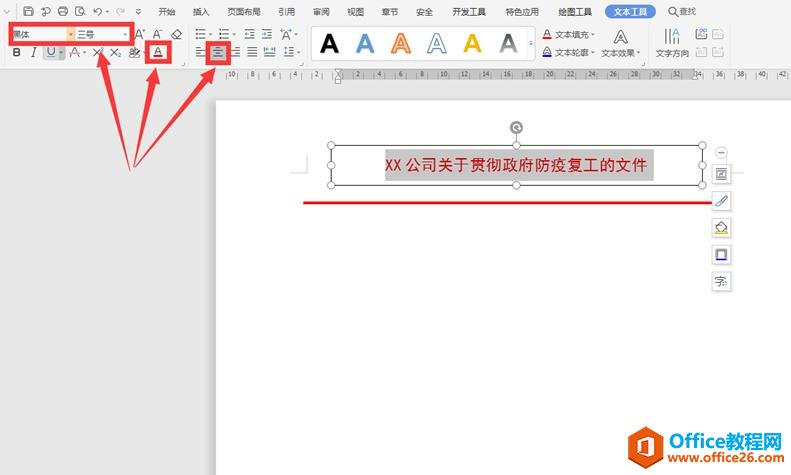Increase font size with A+ icon

[x=140, y=34]
